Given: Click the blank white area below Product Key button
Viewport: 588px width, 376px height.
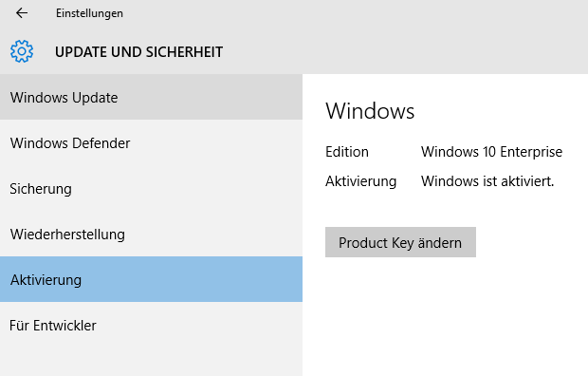Looking at the screenshot, I should [445, 316].
